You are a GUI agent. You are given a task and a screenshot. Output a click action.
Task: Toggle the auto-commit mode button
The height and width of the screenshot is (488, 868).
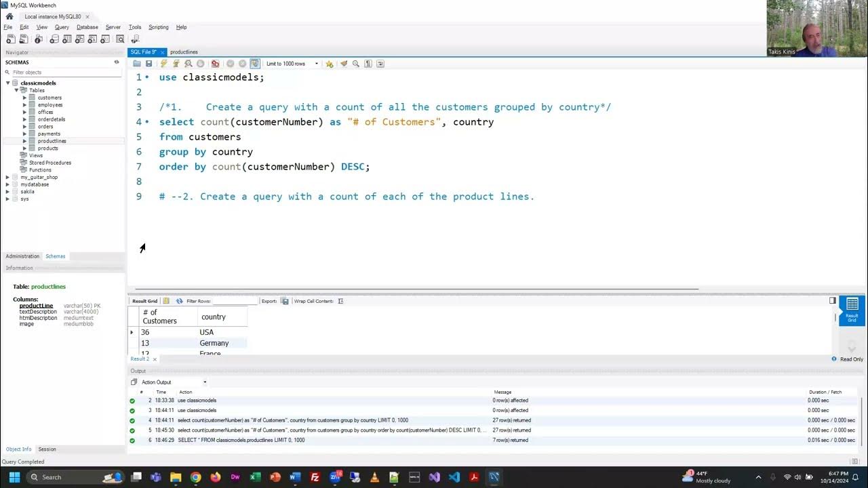(254, 64)
